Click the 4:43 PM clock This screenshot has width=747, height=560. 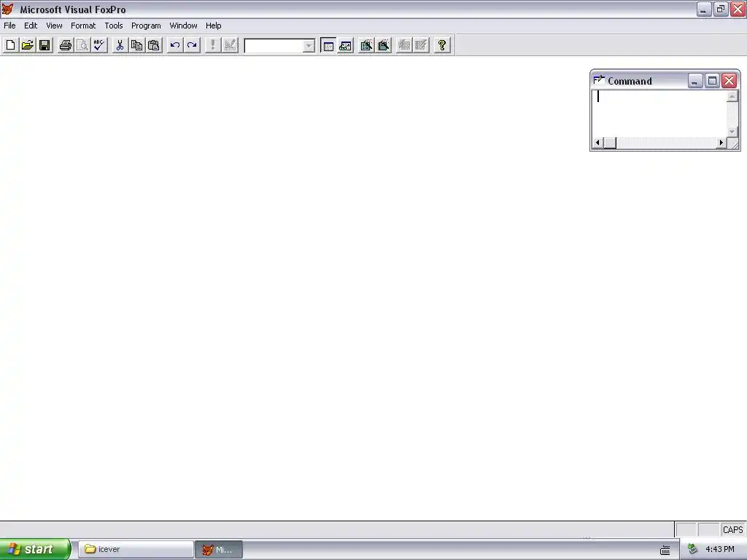pyautogui.click(x=720, y=549)
